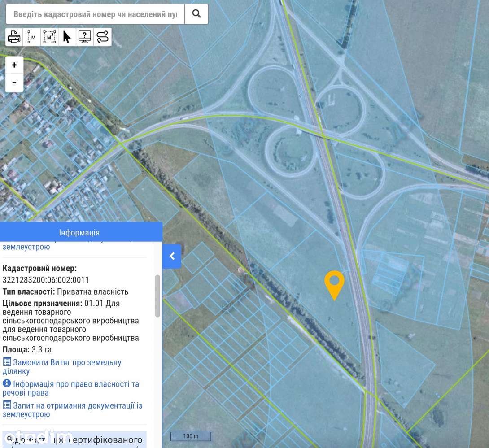This screenshot has width=489, height=448.
Task: Open Інформація про право власності link
Action: (71, 388)
